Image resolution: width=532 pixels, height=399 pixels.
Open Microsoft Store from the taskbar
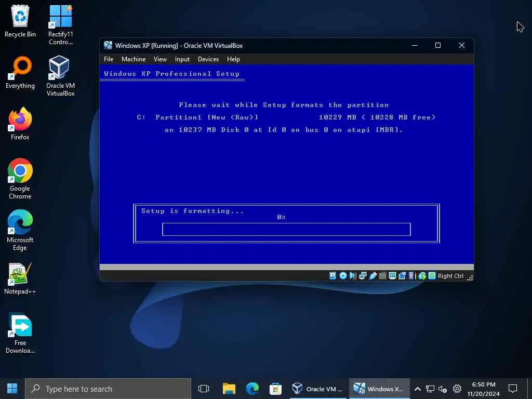275,389
